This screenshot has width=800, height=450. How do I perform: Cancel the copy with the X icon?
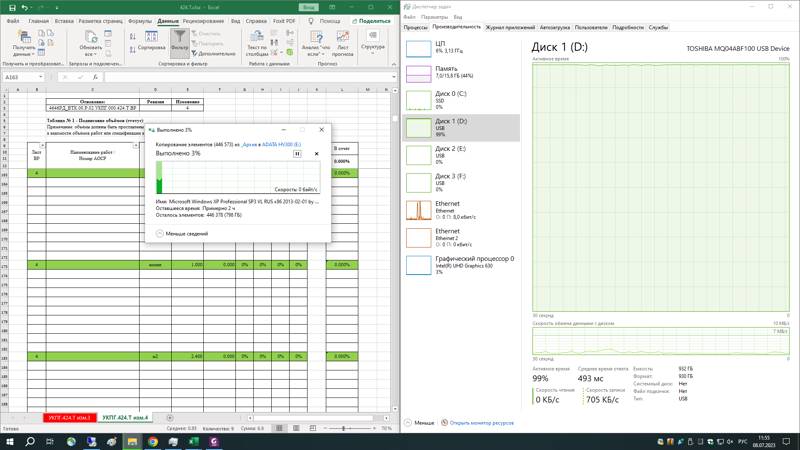317,154
